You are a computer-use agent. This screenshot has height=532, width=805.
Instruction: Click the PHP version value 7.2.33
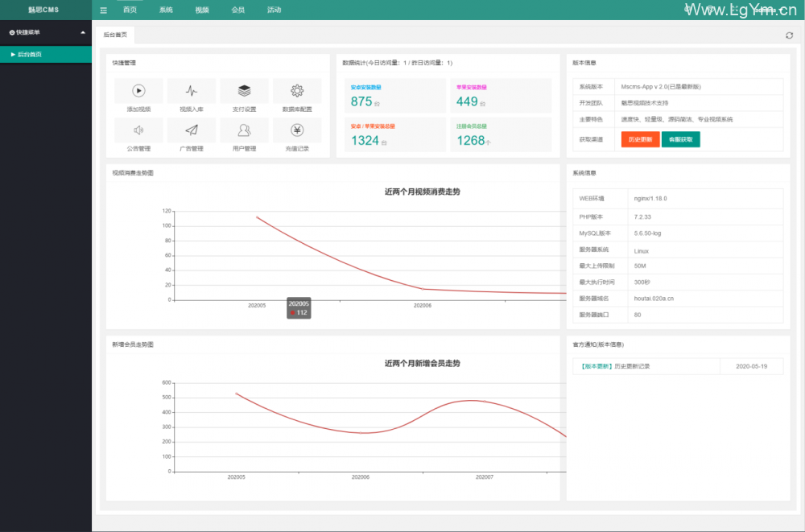[x=642, y=217]
